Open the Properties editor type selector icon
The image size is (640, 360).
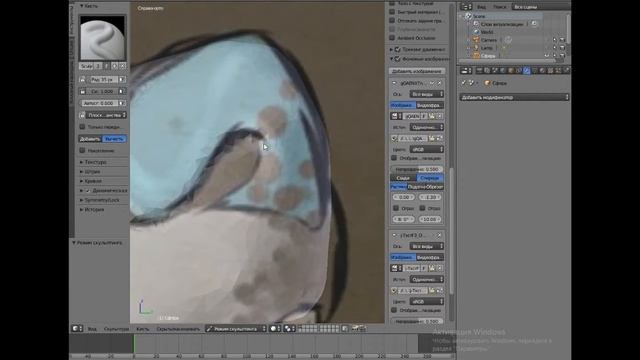click(466, 71)
